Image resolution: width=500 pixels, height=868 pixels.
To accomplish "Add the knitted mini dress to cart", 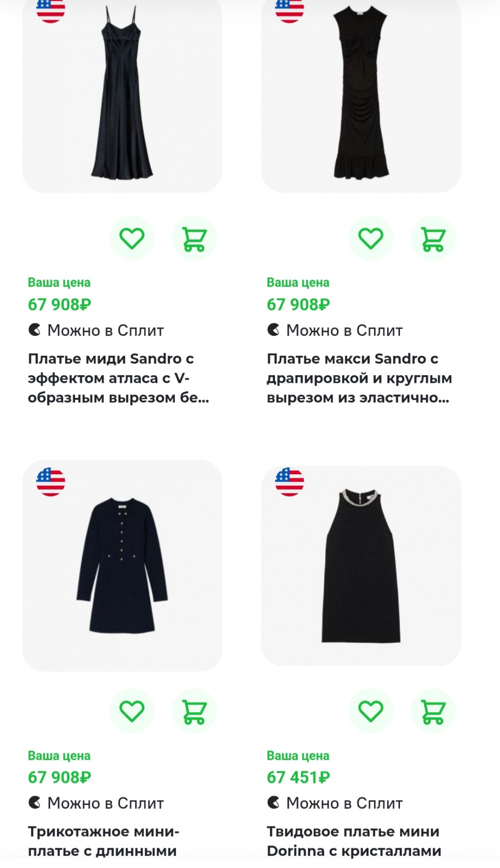I will tap(194, 711).
